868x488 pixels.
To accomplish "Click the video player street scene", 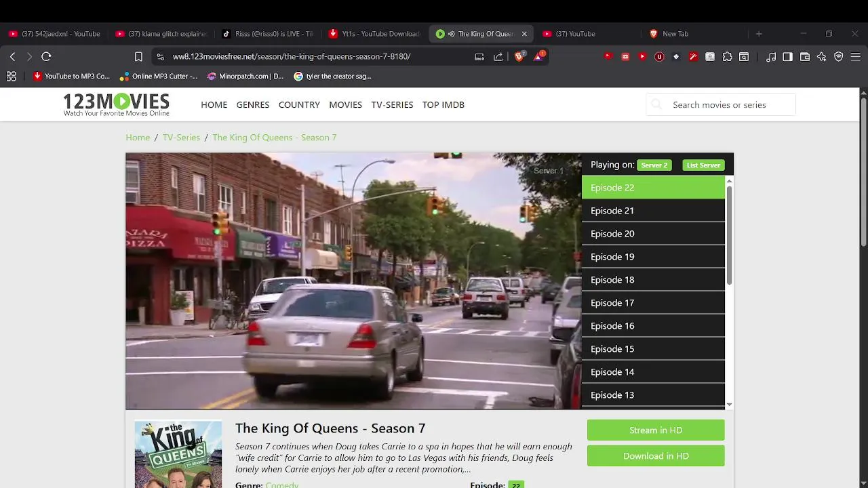I will click(353, 281).
